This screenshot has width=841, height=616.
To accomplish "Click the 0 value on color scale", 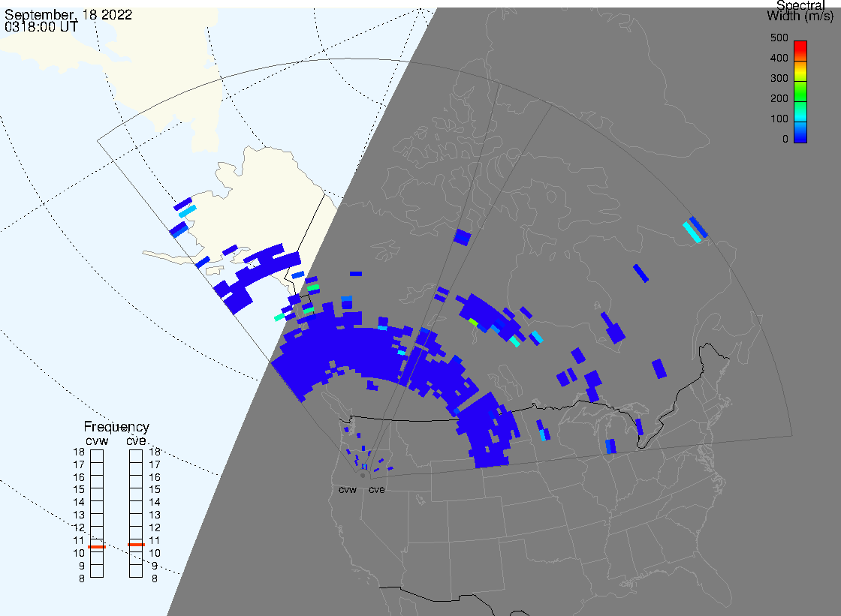I will [x=785, y=140].
